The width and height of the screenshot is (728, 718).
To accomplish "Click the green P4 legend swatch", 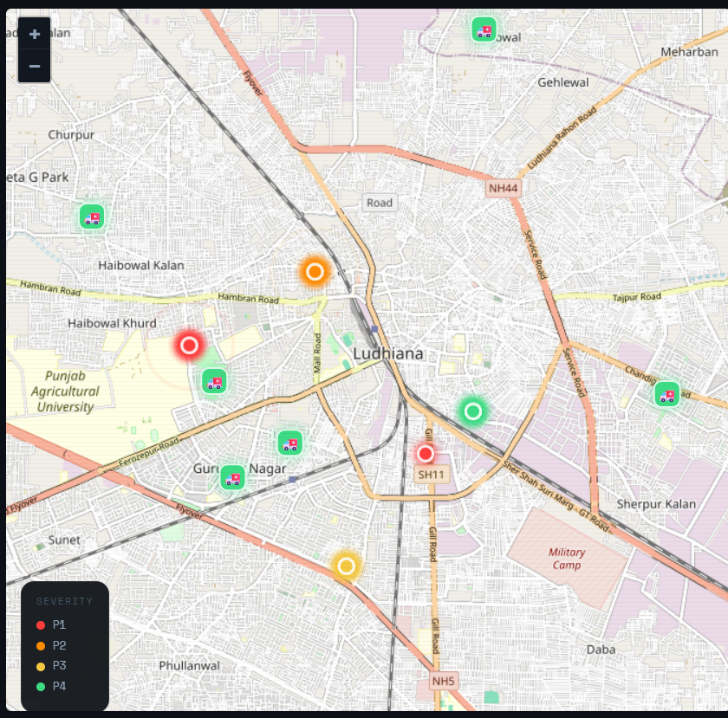I will (41, 687).
